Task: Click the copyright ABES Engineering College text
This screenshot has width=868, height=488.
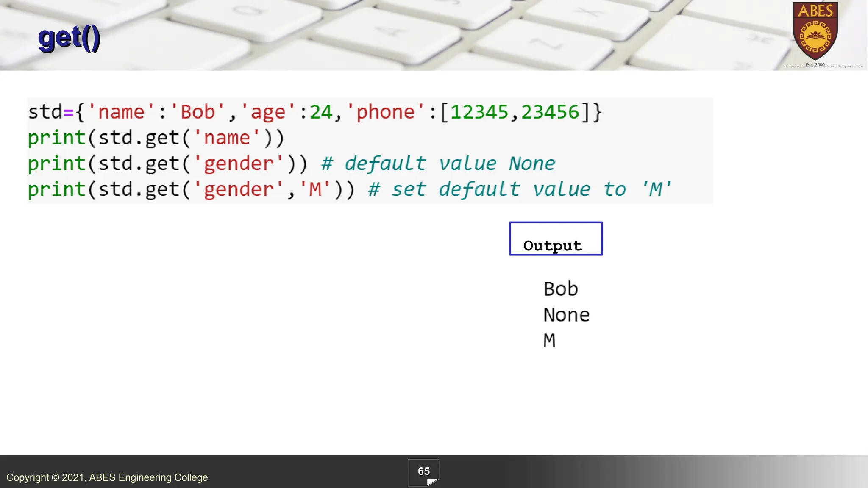Action: click(x=107, y=477)
